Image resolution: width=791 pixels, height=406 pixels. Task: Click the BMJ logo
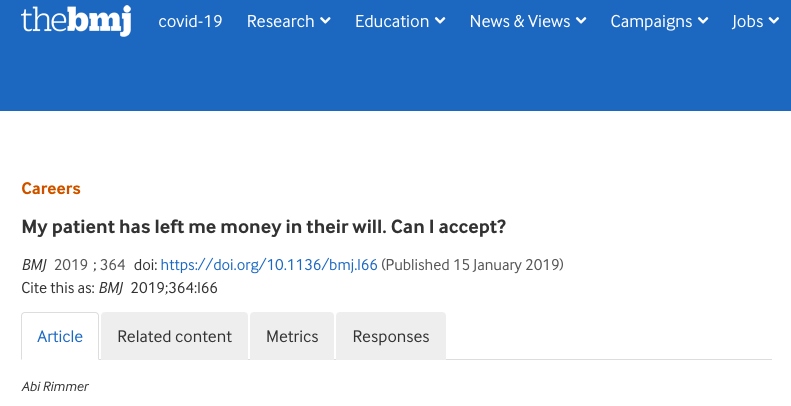point(76,21)
